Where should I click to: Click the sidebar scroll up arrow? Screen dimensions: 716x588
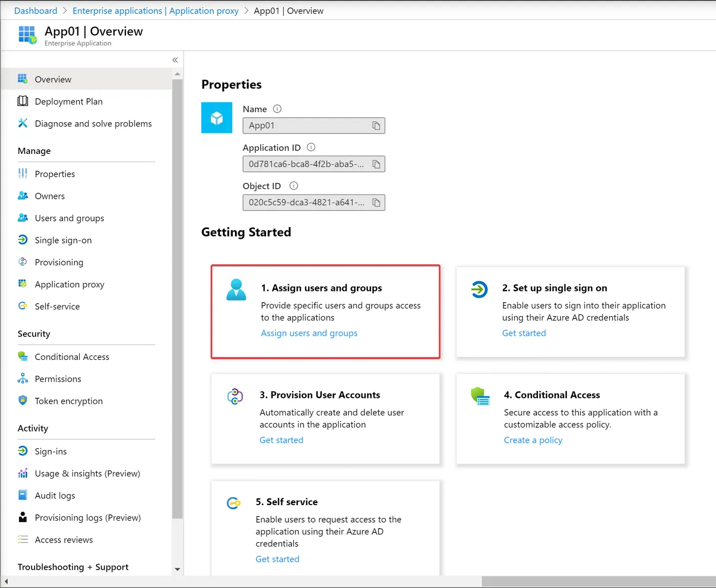click(177, 74)
